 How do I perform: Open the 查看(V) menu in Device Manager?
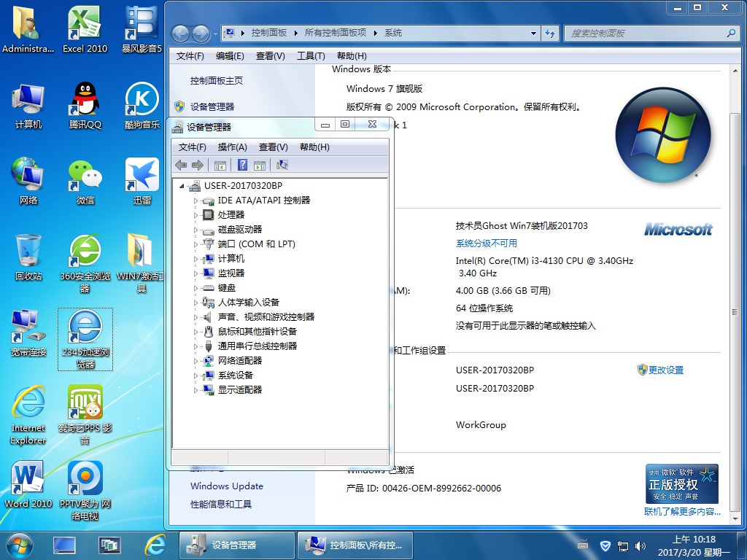pos(273,147)
